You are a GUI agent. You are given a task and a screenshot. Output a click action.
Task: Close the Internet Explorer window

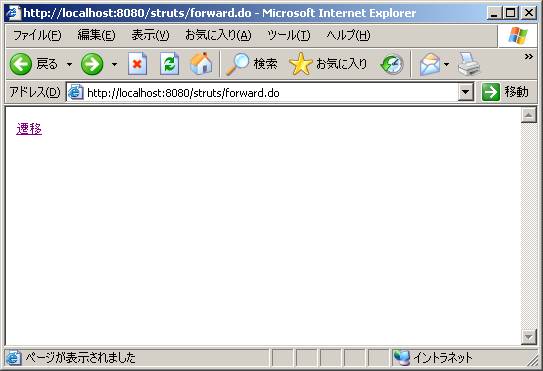[528, 13]
